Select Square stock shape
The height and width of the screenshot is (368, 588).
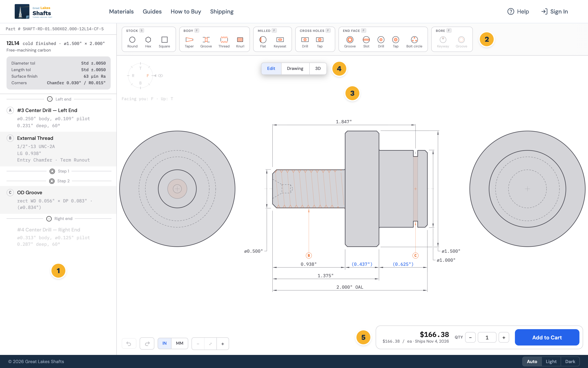[x=164, y=42]
